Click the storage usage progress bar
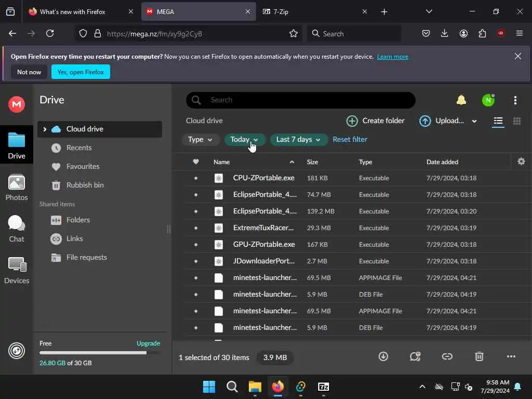 (x=99, y=353)
